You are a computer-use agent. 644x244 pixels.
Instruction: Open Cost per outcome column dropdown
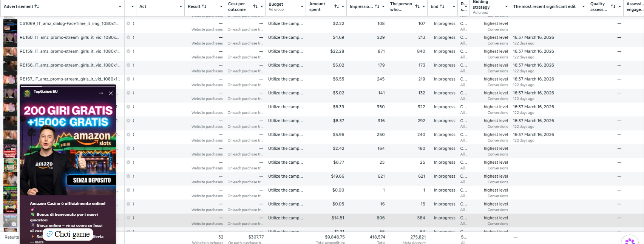[261, 7]
